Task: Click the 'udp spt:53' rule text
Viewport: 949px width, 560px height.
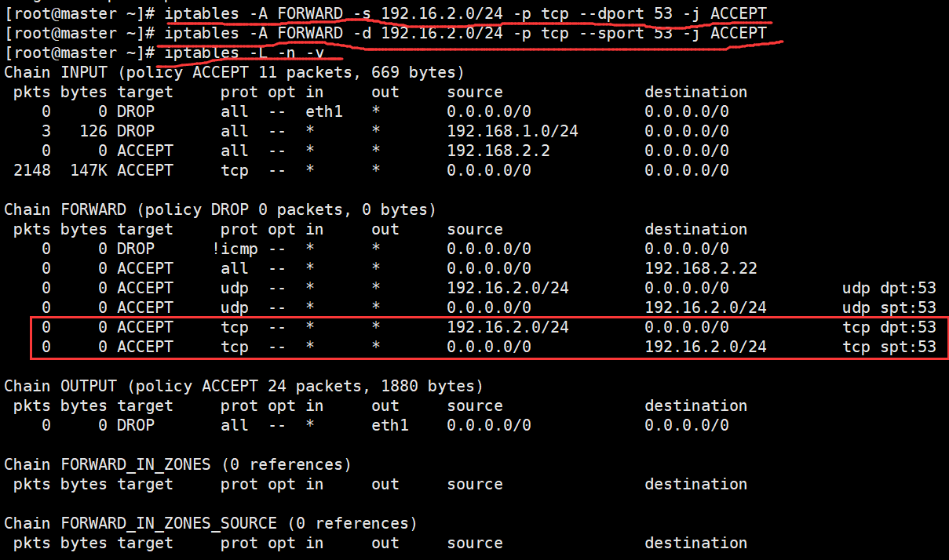Action: (889, 307)
